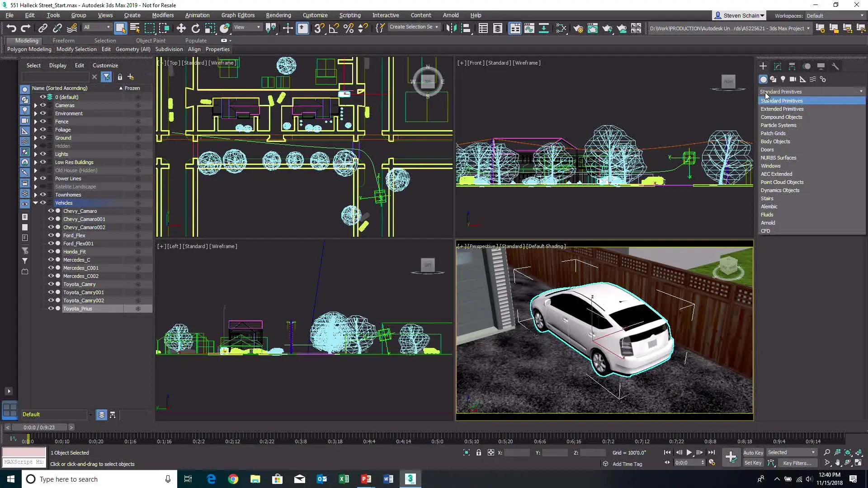
Task: Hide the Toyota_Prius object with eye
Action: point(51,309)
